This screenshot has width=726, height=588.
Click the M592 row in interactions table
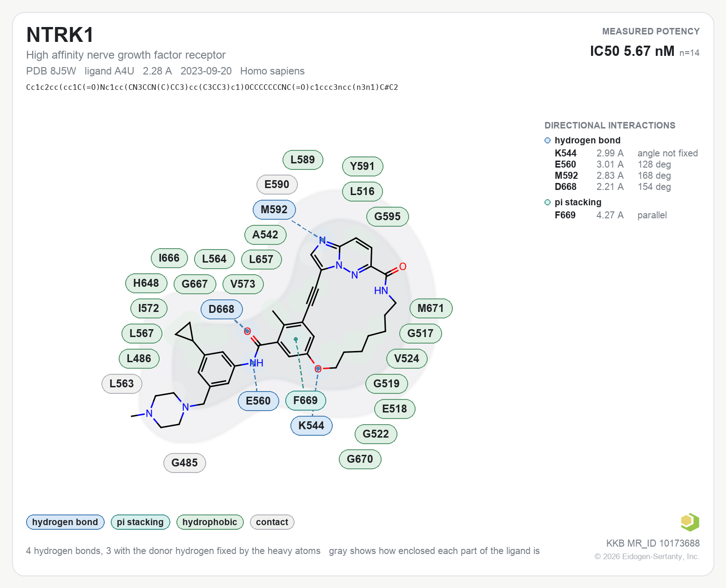click(612, 176)
